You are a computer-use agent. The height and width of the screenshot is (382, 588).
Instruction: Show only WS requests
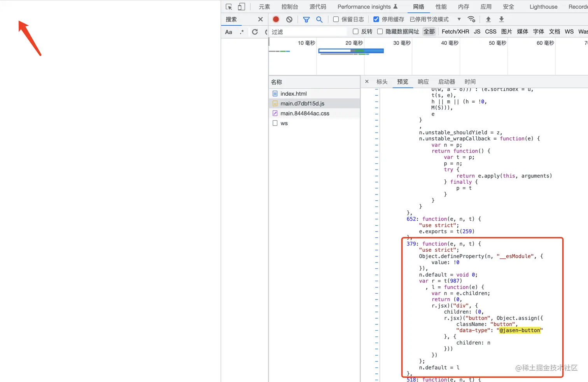tap(569, 32)
